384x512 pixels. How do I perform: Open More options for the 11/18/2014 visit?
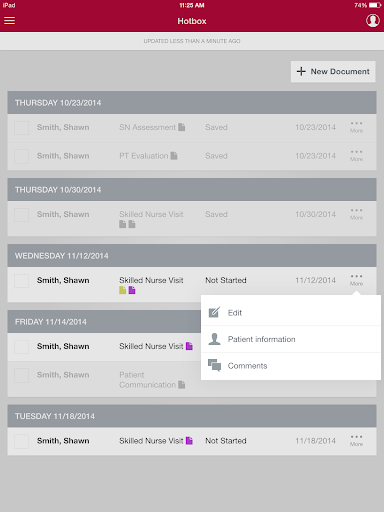pos(356,440)
